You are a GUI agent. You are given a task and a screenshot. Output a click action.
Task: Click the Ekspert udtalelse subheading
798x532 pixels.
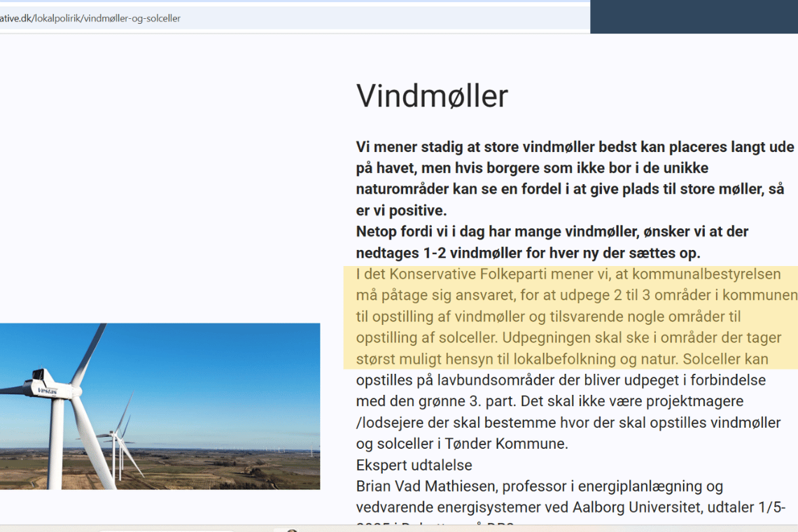[x=413, y=464]
